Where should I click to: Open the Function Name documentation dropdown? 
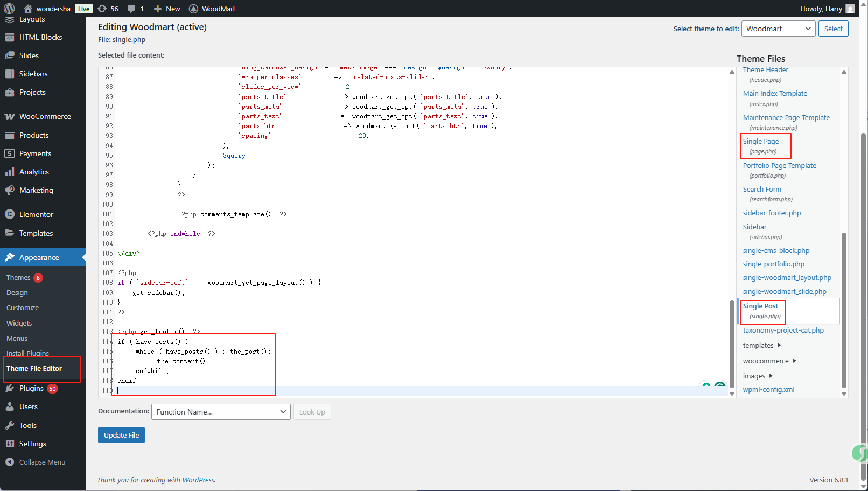(221, 412)
